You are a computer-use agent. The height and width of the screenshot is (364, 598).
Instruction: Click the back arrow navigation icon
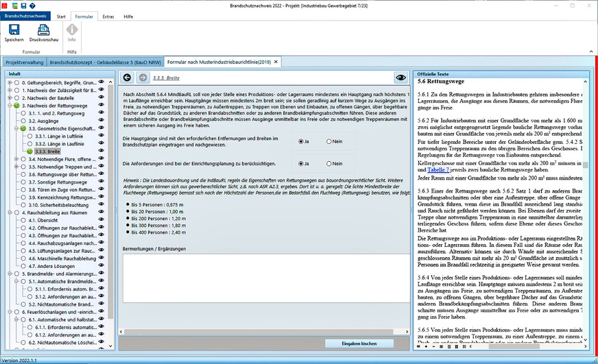tap(125, 78)
